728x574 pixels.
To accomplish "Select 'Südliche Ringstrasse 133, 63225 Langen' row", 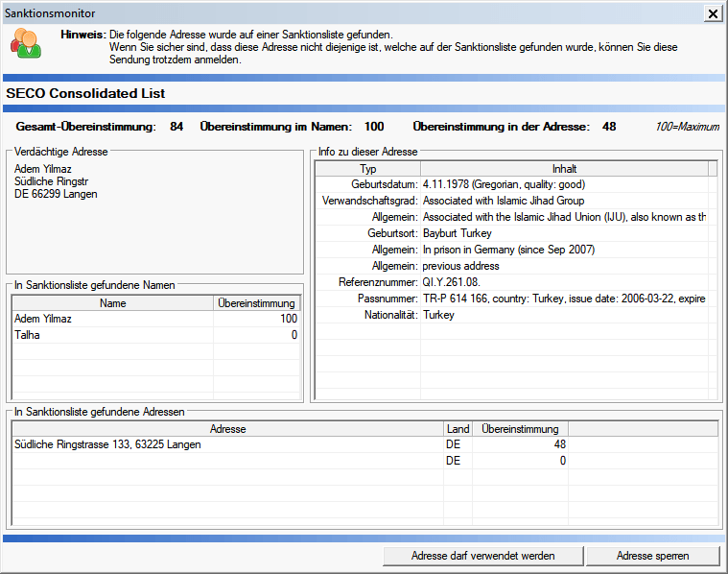I will [x=364, y=444].
